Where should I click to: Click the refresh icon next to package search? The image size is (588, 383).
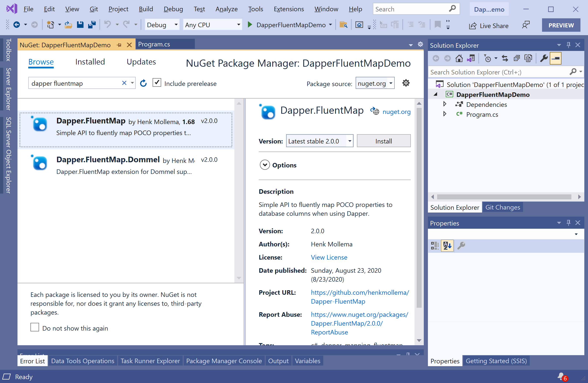click(143, 83)
